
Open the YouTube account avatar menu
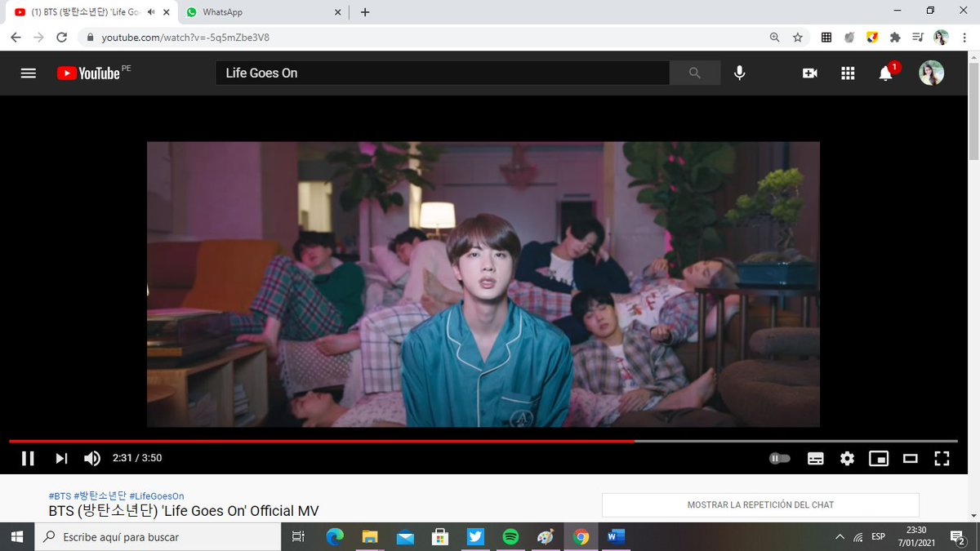point(932,73)
